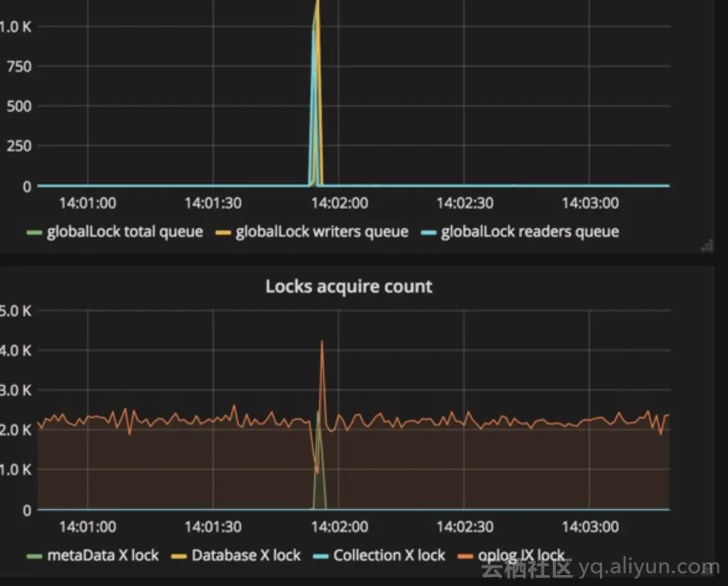Toggle metaData X lock legend series
This screenshot has width=728, height=586.
coord(103,556)
